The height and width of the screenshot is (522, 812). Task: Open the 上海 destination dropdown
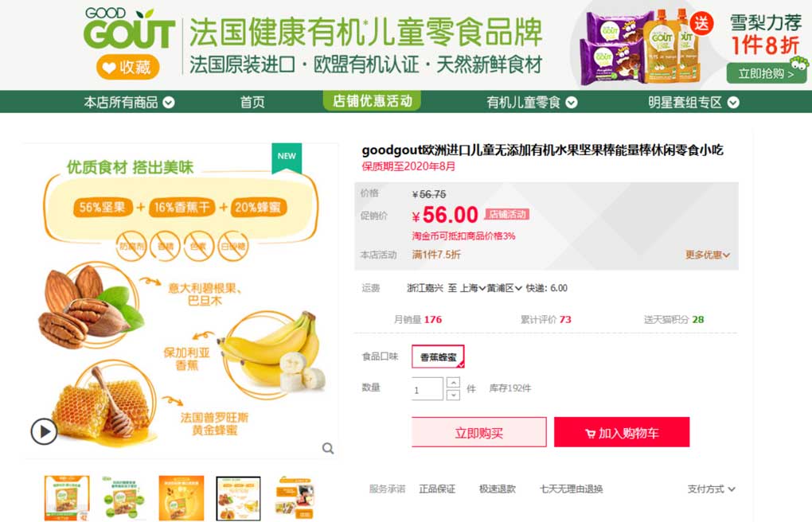click(473, 288)
